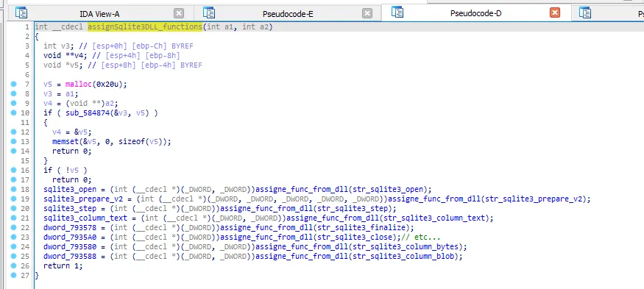Viewport: 644px width, 289px height.
Task: Set breakpoint via the dot on line 21
Action: (x=13, y=218)
